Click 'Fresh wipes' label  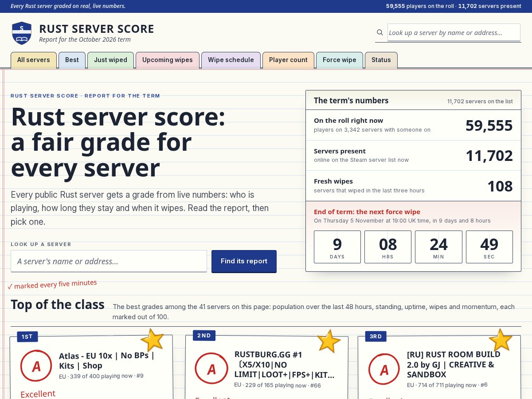333,181
